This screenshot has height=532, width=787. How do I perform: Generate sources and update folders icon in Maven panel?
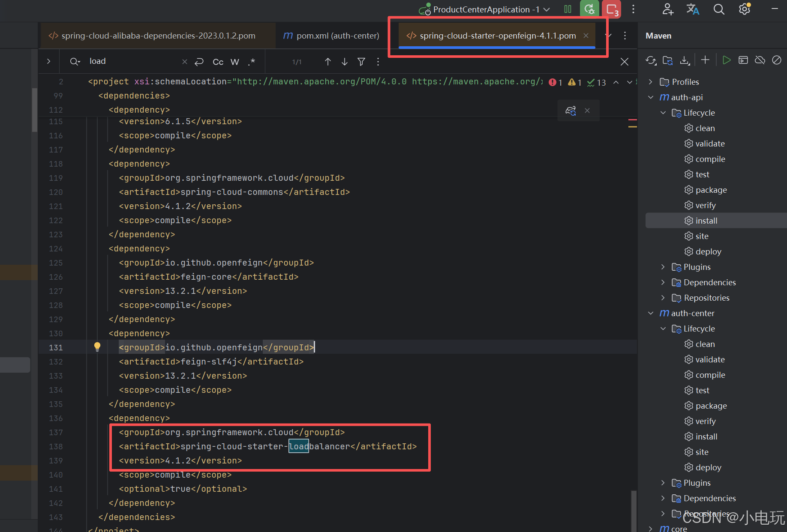pos(667,60)
